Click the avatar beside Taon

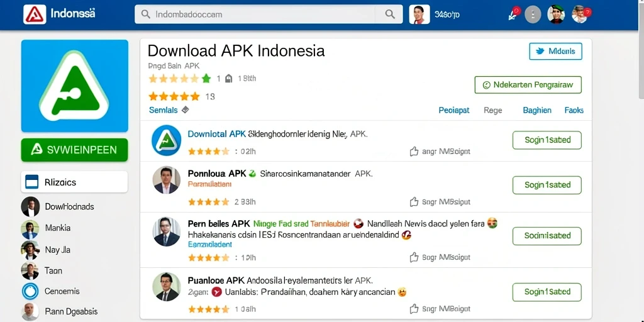(30, 270)
